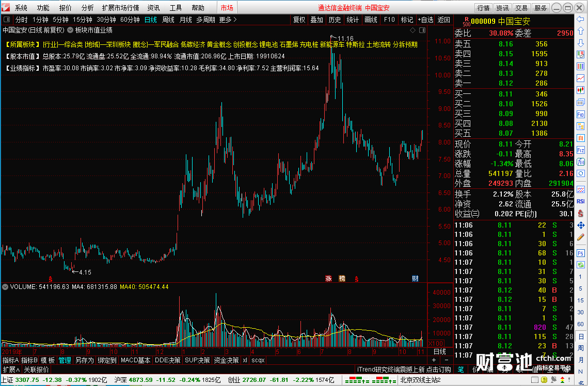
Task: Click the 关联报价 button
Action: pyautogui.click(x=36, y=369)
